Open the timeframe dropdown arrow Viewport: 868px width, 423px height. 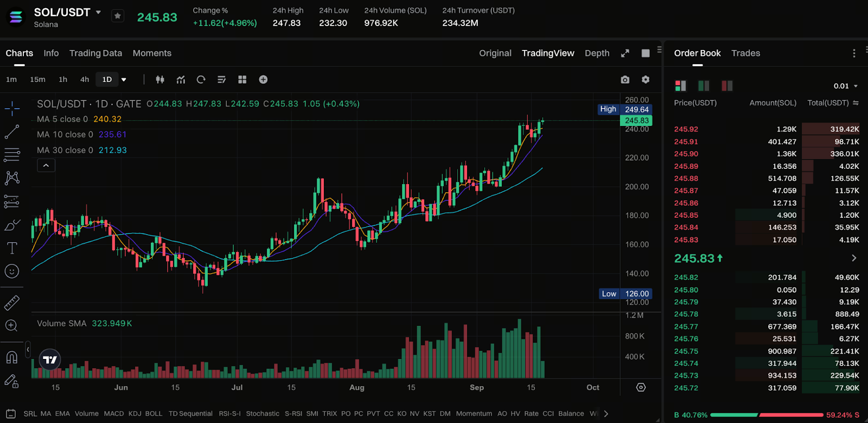coord(124,80)
